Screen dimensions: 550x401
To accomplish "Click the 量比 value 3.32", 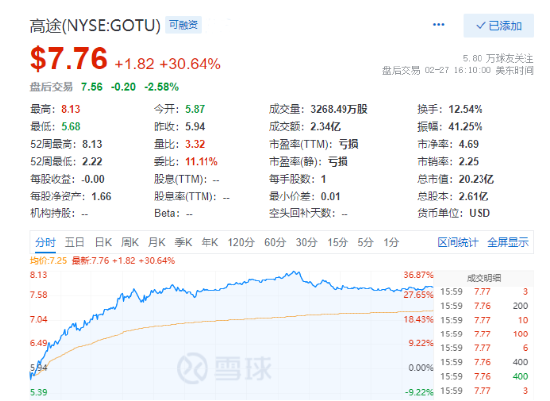I will click(x=195, y=144).
